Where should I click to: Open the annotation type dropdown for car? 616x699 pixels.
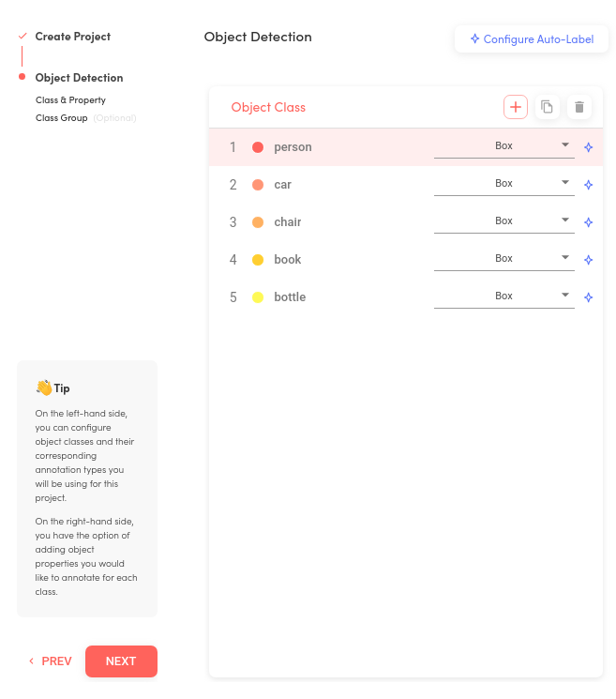504,184
